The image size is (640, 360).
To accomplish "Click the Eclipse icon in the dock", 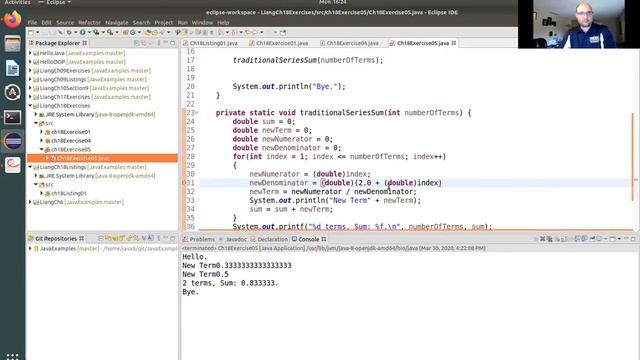I will click(12, 141).
